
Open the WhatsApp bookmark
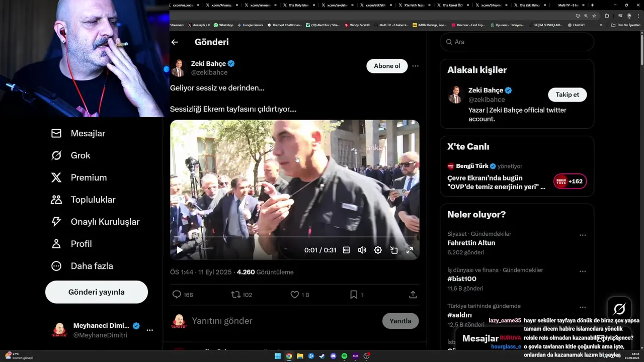click(x=223, y=25)
